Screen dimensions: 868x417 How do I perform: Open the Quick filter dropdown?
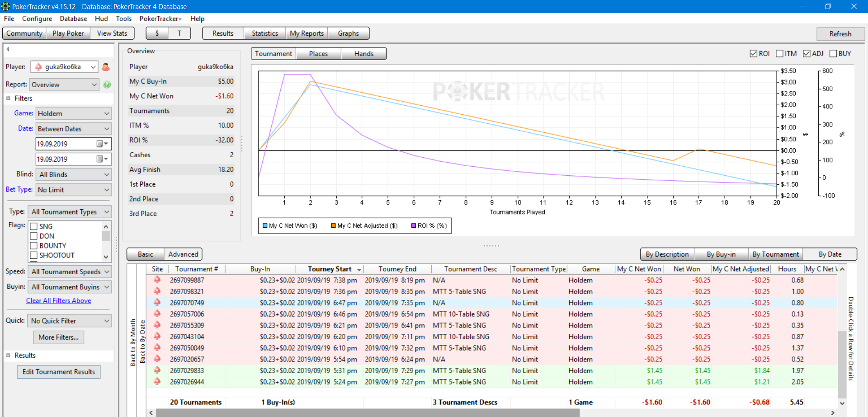70,321
